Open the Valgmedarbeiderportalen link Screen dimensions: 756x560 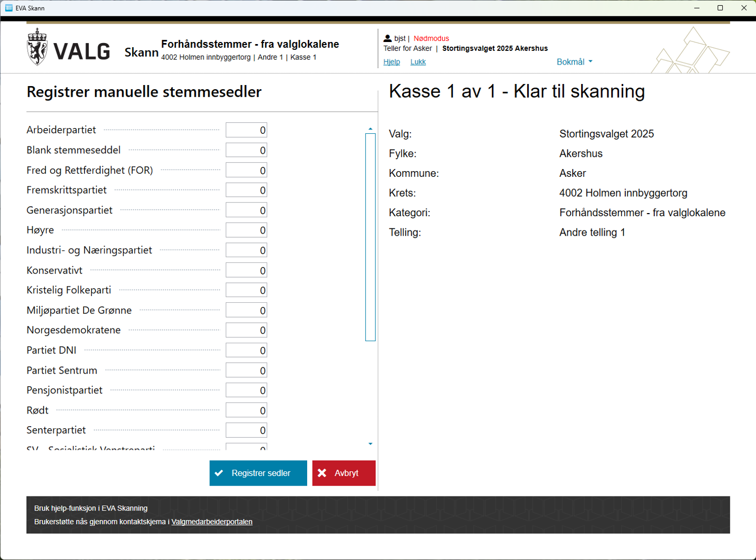(x=212, y=522)
